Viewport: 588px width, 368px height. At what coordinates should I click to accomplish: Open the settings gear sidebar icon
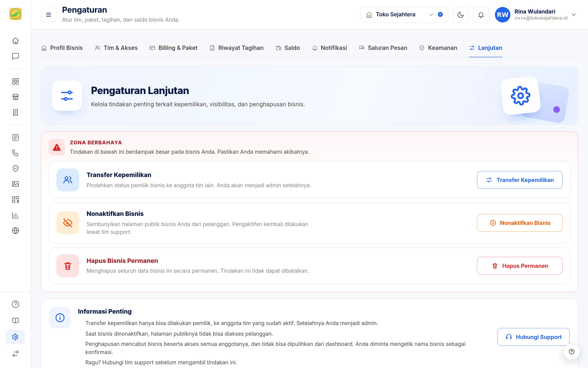pyautogui.click(x=15, y=337)
